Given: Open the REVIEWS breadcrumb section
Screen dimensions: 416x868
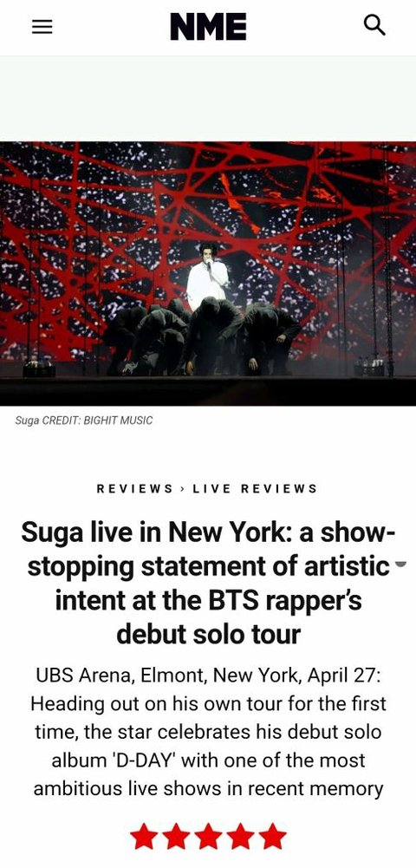Looking at the screenshot, I should [x=135, y=489].
